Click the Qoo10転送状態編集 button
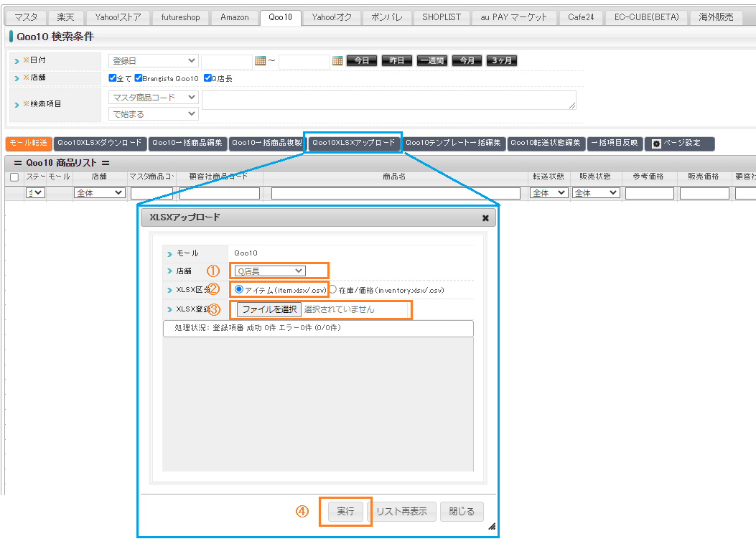The height and width of the screenshot is (544, 756). point(546,144)
